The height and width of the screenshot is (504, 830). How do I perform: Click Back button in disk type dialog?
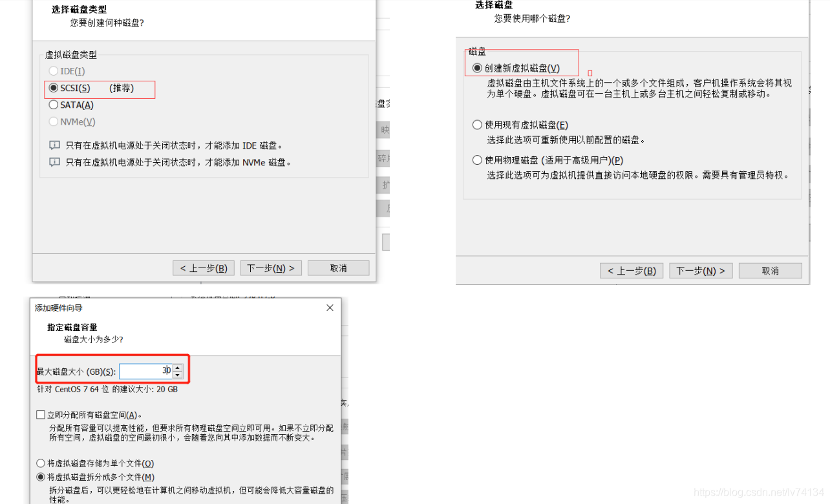(x=204, y=268)
